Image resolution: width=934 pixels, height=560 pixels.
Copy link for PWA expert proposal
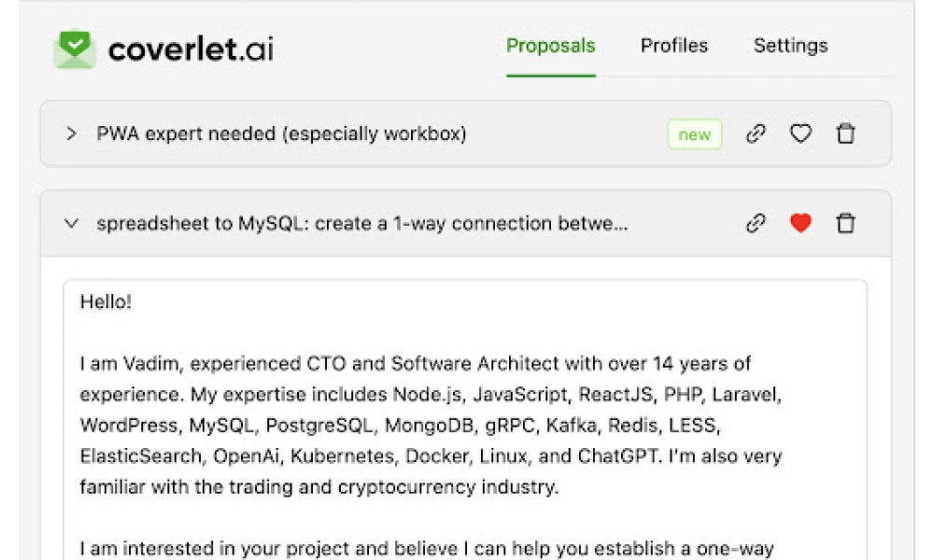click(x=756, y=133)
